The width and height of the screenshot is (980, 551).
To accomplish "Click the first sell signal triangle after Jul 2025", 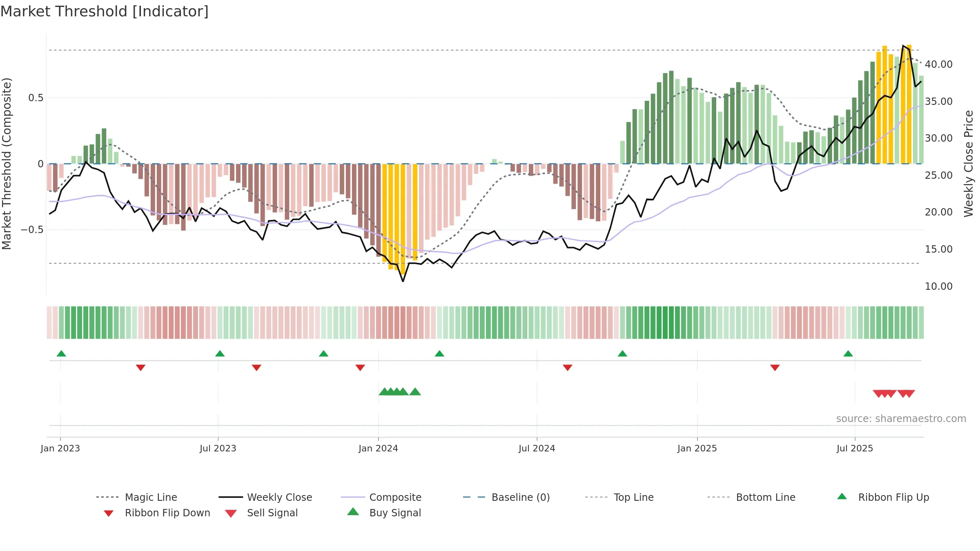I will click(x=878, y=394).
